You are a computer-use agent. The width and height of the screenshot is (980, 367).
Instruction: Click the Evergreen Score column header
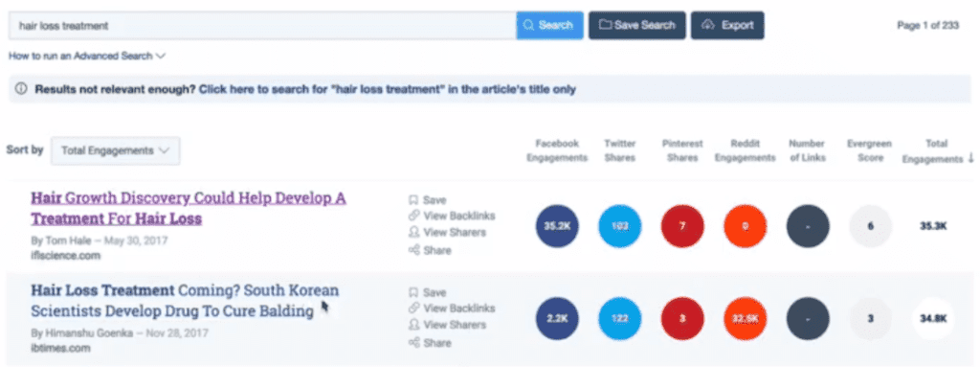tap(870, 151)
